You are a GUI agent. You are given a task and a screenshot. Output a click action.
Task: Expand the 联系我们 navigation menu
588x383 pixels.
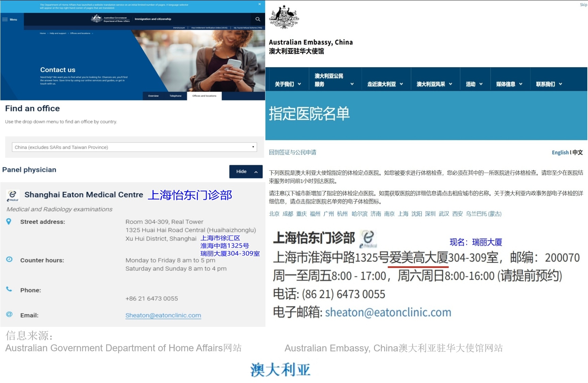point(549,84)
